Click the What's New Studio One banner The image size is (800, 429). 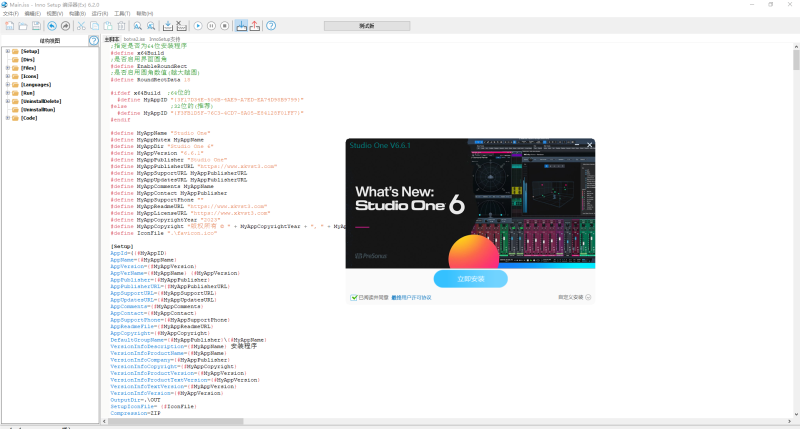[470, 204]
